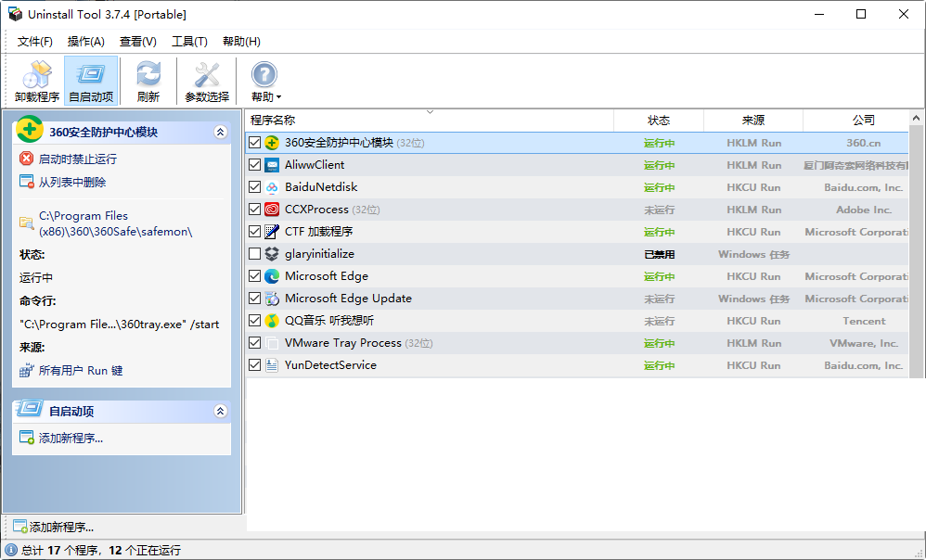Collapse the 自启动项 sidebar panel chevron
The image size is (926, 560).
coord(220,412)
